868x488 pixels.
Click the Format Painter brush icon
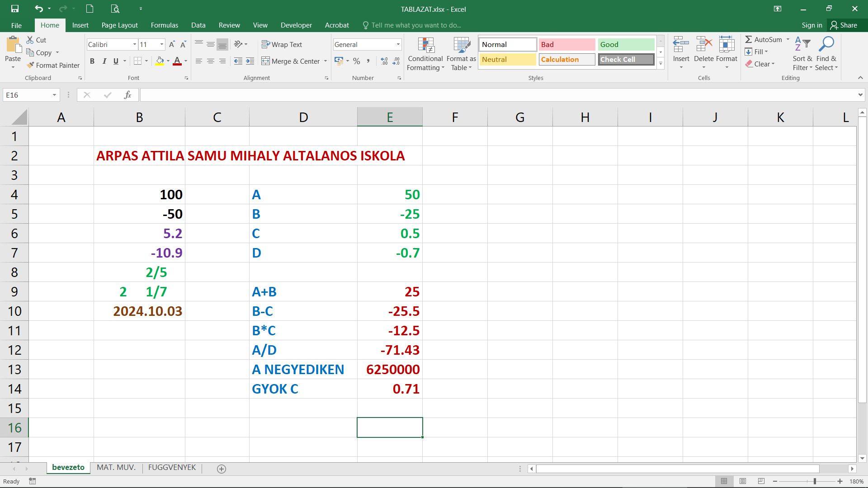point(30,66)
